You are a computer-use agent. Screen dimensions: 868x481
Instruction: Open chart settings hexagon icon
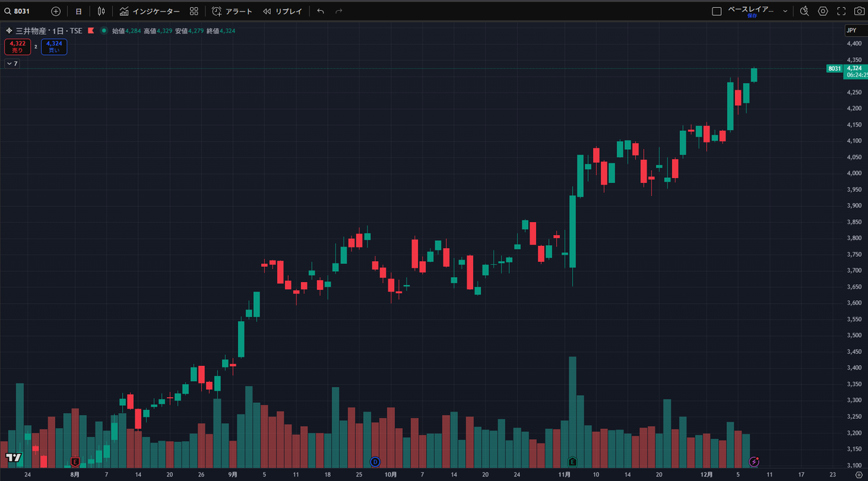(x=822, y=12)
